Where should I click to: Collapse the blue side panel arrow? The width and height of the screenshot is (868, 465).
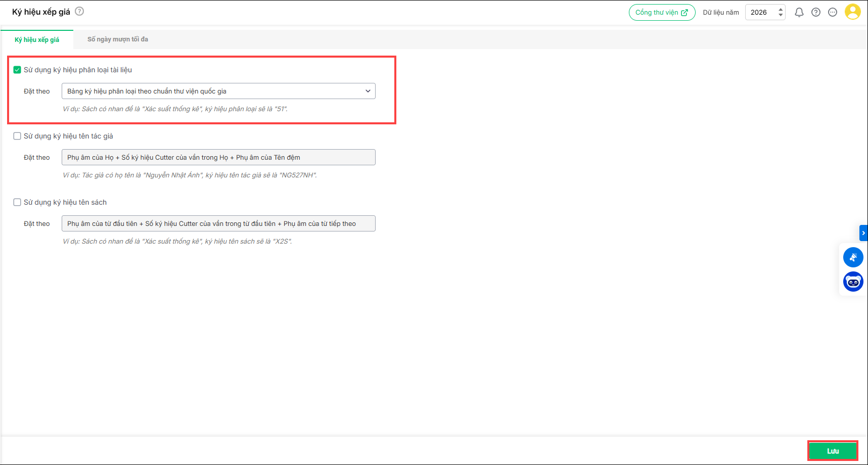863,233
